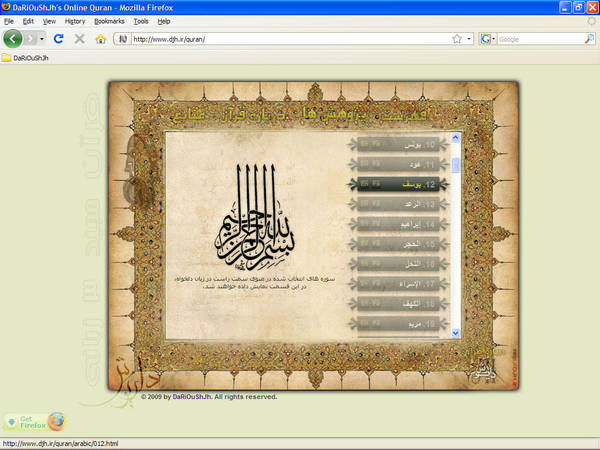This screenshot has height=450, width=600.
Task: Open Farsi translation of surah 11
Action: [376, 164]
